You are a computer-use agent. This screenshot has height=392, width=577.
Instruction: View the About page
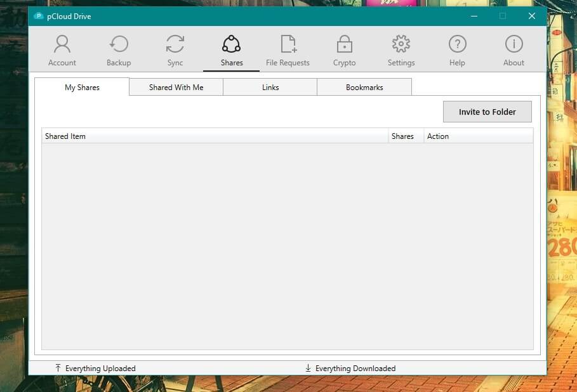(x=514, y=49)
